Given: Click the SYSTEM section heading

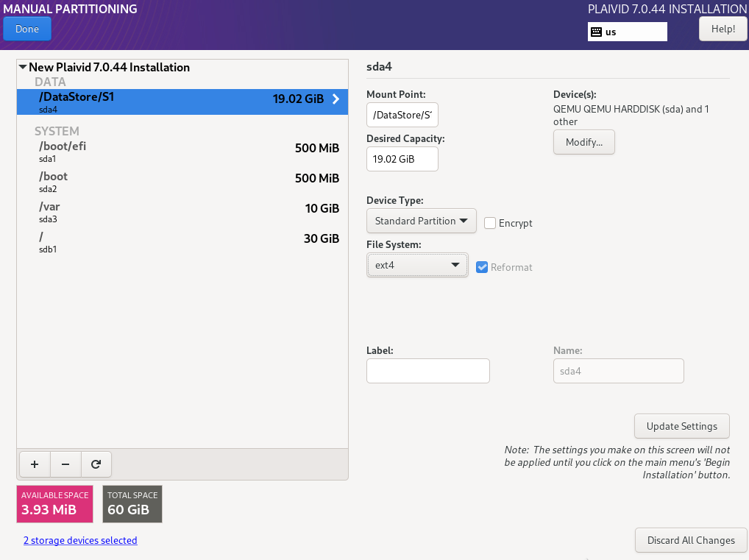Looking at the screenshot, I should coord(57,131).
